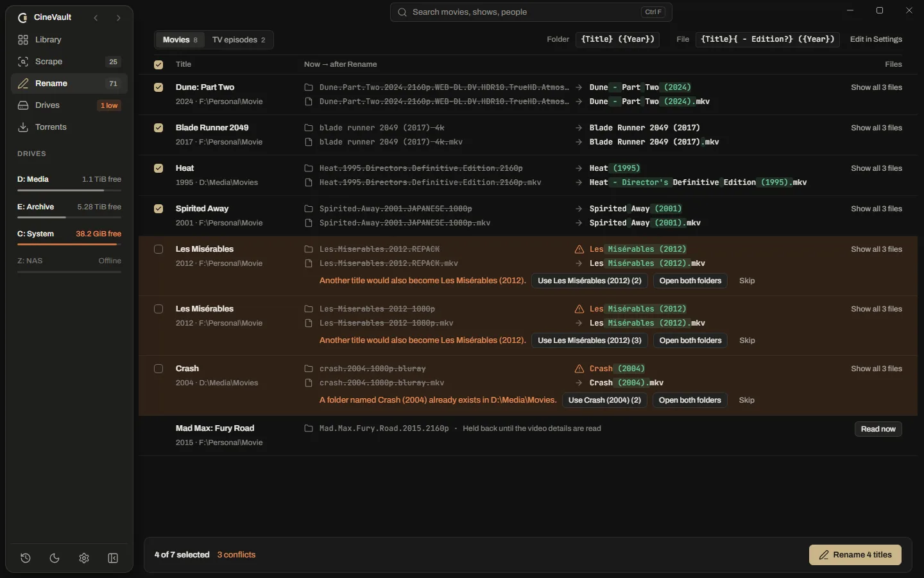Click the Folder naming pattern {Title} ({Year})
924x578 pixels.
(617, 39)
